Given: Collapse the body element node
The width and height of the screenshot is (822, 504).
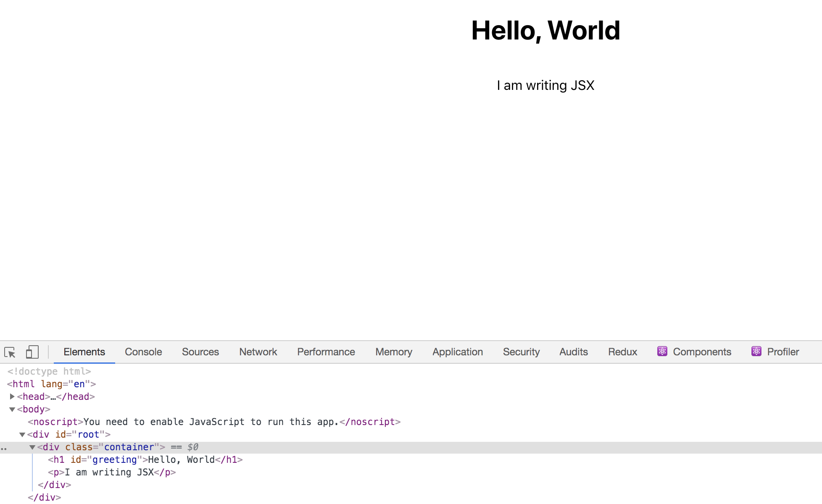Looking at the screenshot, I should [12, 409].
